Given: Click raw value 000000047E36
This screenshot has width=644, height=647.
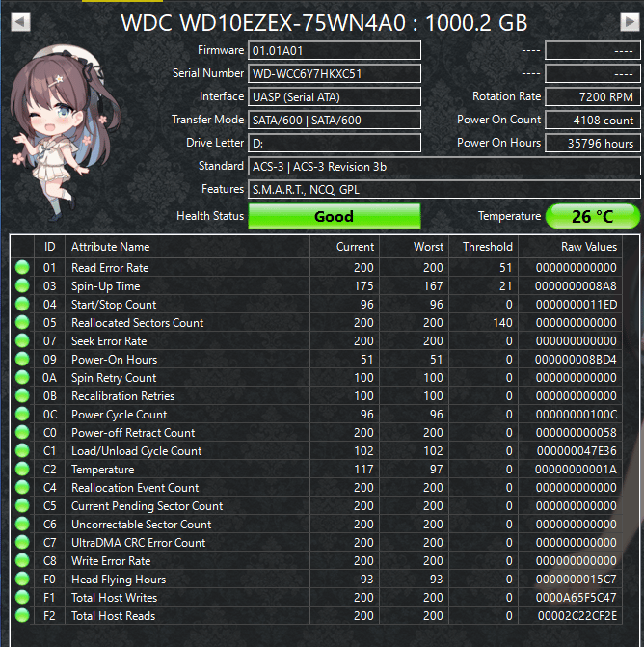Looking at the screenshot, I should pos(577,451).
